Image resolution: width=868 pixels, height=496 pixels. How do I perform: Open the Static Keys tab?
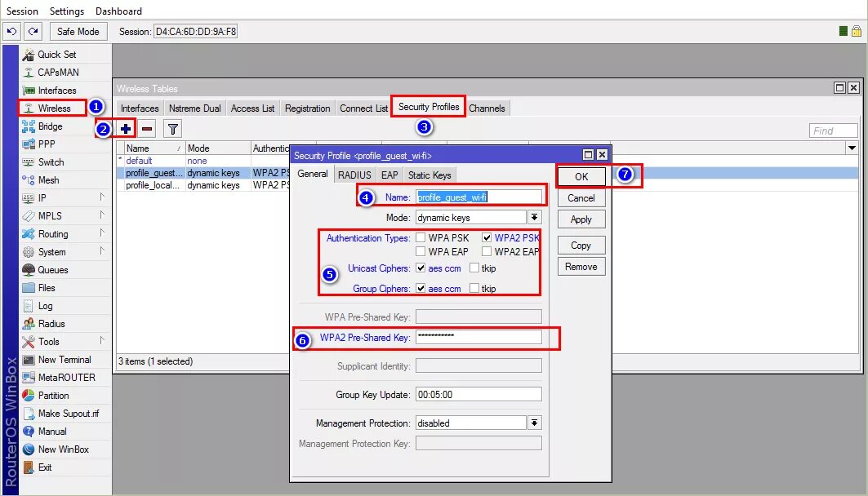430,175
